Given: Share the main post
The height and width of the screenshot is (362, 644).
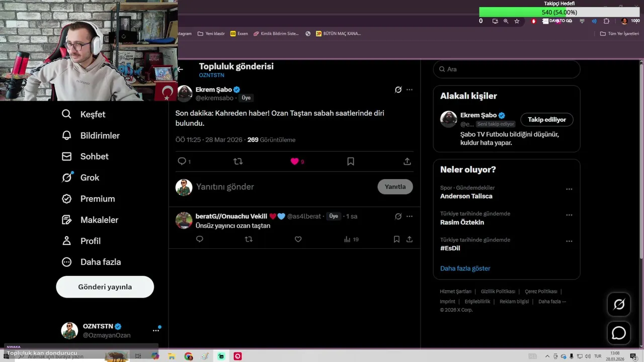Looking at the screenshot, I should pyautogui.click(x=407, y=161).
